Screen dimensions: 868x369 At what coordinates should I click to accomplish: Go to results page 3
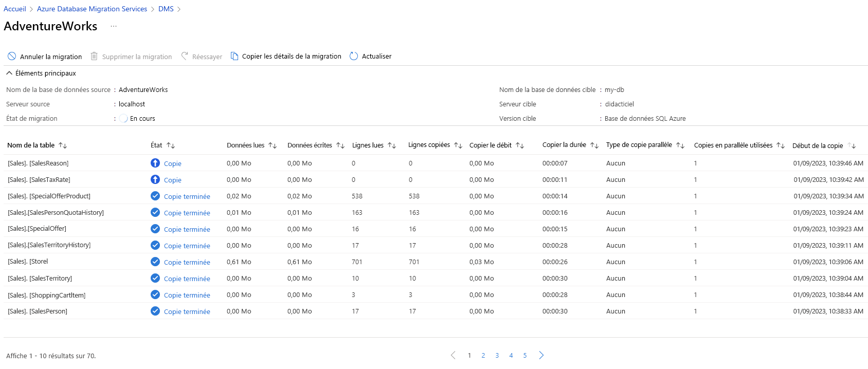point(497,355)
